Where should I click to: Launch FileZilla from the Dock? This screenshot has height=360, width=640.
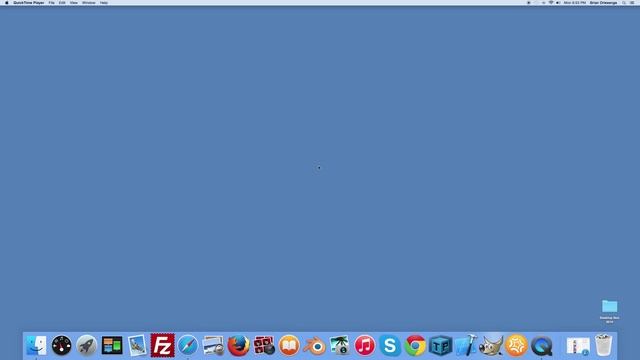pyautogui.click(x=162, y=345)
